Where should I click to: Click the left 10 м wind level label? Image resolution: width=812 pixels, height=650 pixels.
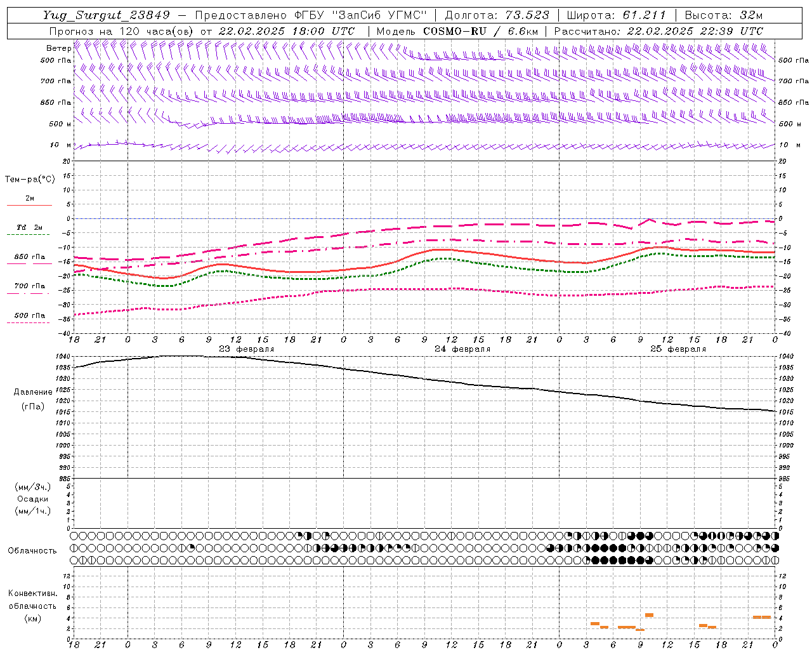tap(61, 145)
